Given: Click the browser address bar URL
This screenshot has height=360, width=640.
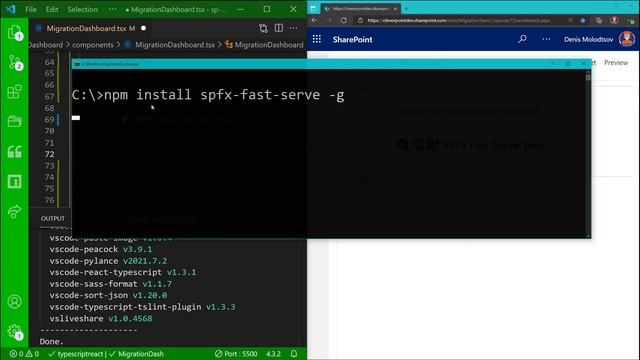Looking at the screenshot, I should click(458, 20).
